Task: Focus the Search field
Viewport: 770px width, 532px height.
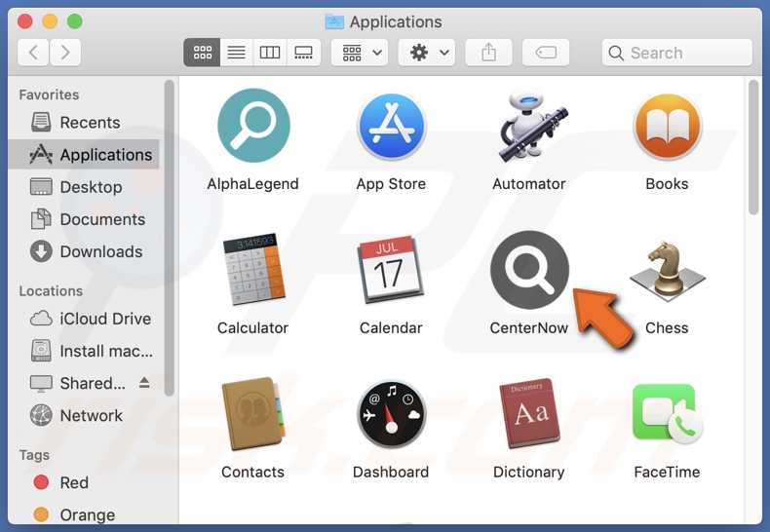Action: [x=677, y=53]
